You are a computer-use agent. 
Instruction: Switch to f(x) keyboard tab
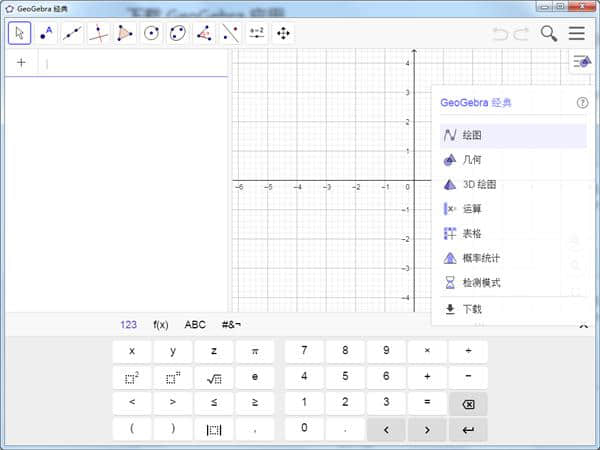(x=161, y=324)
